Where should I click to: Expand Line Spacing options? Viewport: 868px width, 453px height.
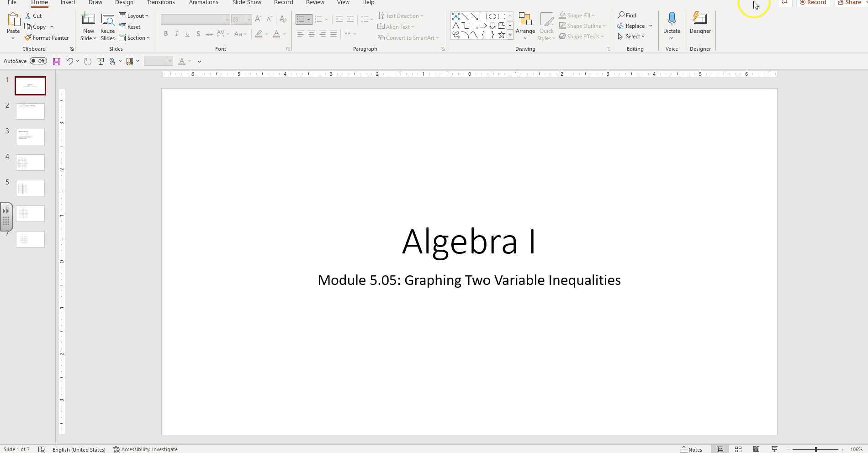pos(366,19)
